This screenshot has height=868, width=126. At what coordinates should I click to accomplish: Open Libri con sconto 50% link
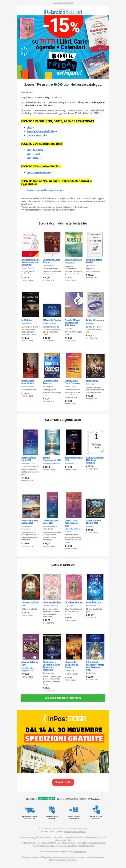point(38,172)
